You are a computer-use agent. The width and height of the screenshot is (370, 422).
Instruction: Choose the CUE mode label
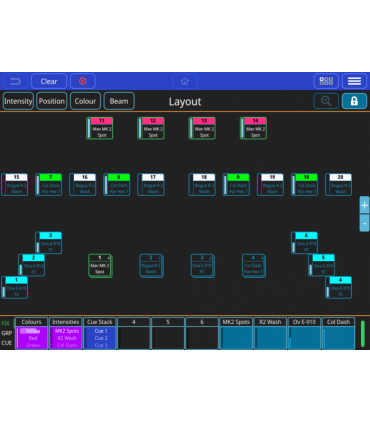7,343
